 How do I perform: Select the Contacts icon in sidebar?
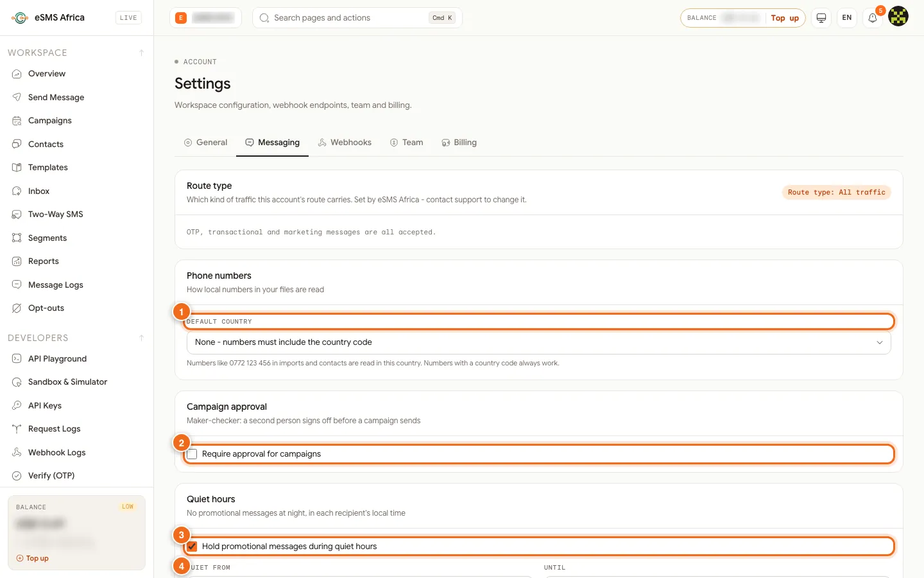[17, 144]
